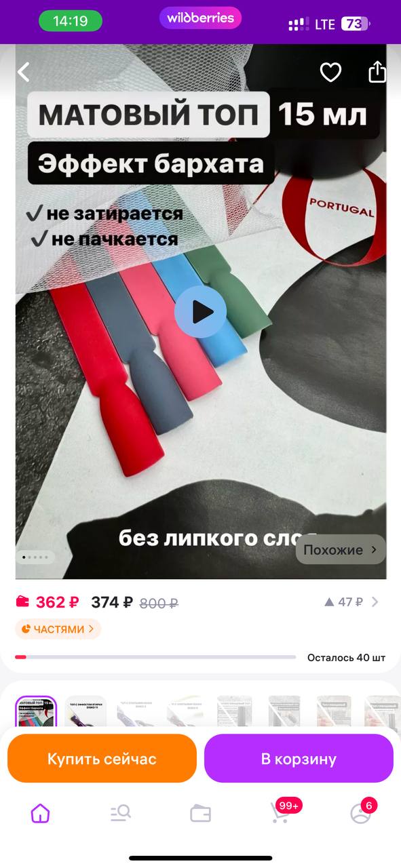Tap the 14:19 green time pill
This screenshot has height=868, width=401.
click(x=70, y=21)
